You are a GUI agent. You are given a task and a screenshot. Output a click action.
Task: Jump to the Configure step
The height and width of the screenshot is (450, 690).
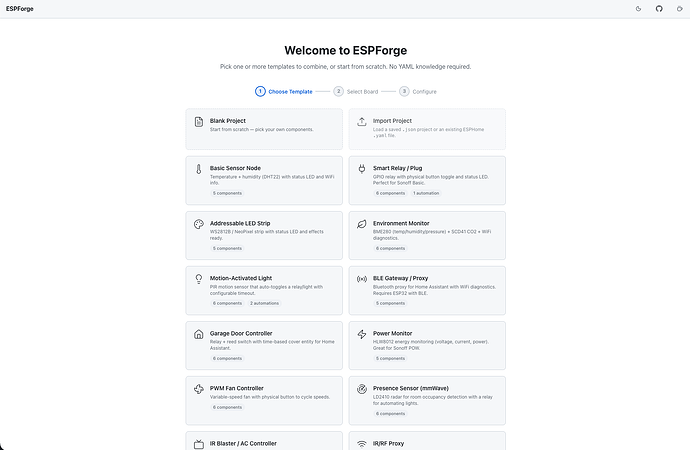418,91
